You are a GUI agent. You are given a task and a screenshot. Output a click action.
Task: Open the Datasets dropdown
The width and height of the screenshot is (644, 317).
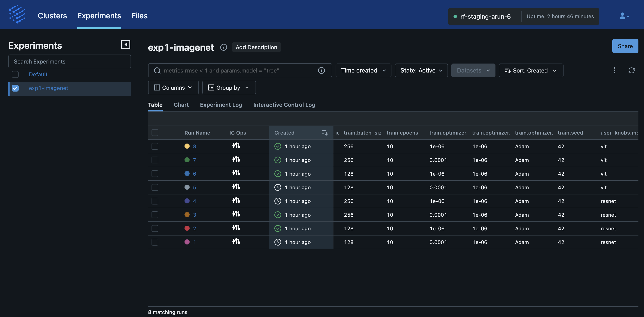click(x=473, y=70)
